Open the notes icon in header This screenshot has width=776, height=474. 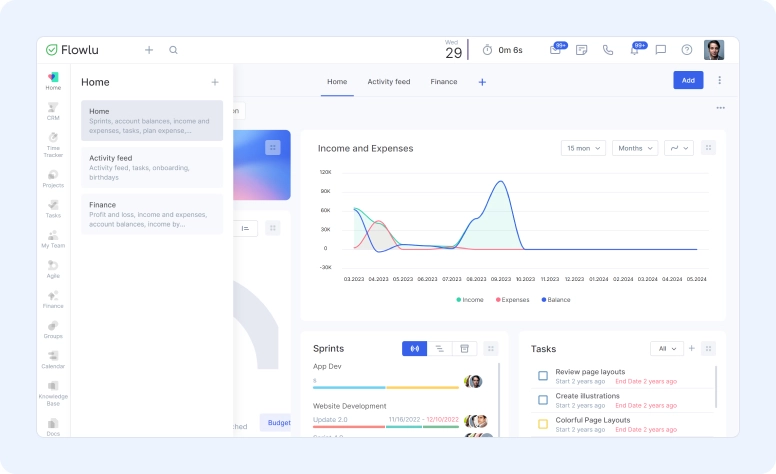click(582, 50)
